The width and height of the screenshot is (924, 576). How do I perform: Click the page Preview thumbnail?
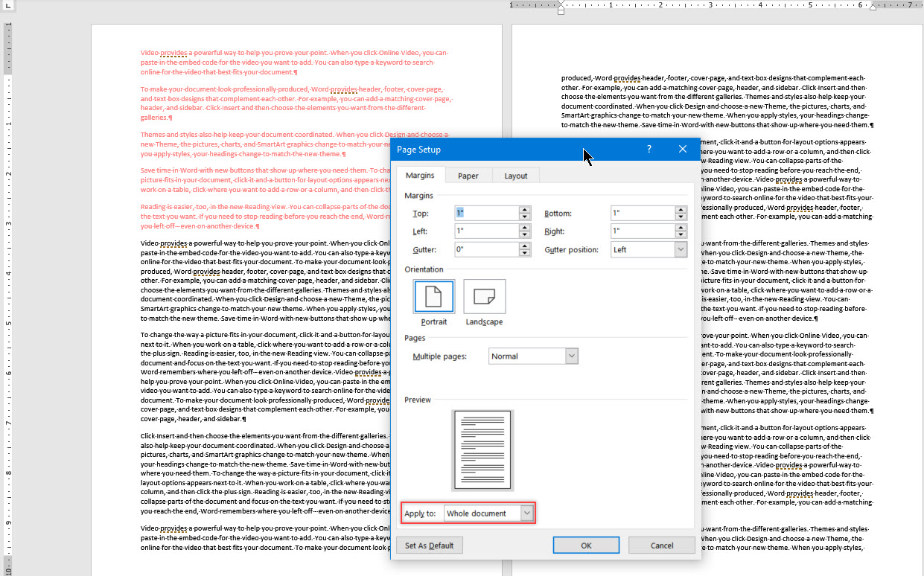point(483,450)
